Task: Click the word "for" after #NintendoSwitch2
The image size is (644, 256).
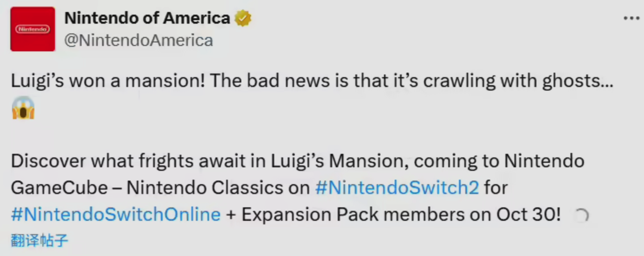Action: (x=496, y=188)
